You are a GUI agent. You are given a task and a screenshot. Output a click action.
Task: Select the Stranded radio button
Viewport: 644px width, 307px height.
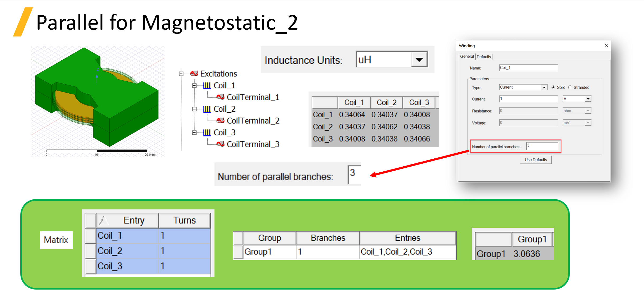click(x=570, y=87)
